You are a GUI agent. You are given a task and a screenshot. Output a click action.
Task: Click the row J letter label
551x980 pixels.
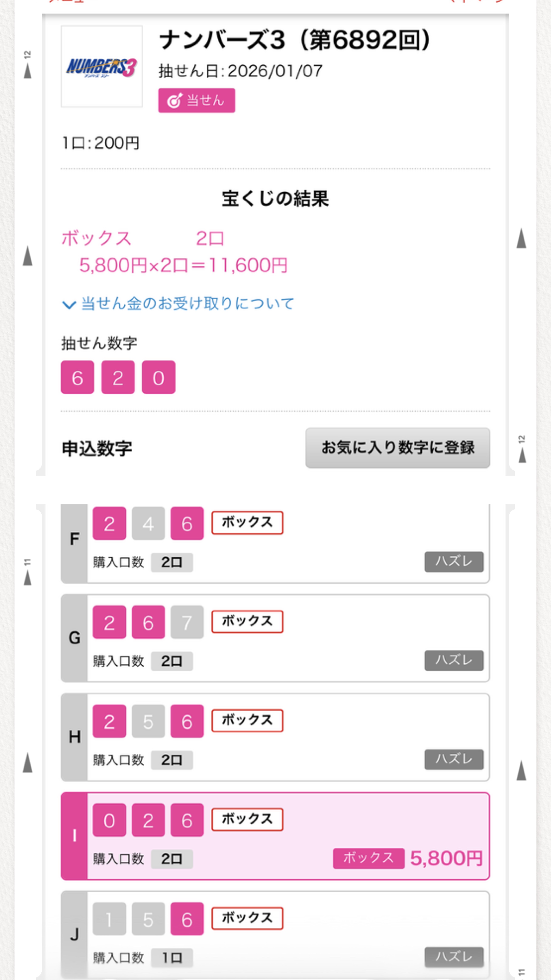[74, 934]
